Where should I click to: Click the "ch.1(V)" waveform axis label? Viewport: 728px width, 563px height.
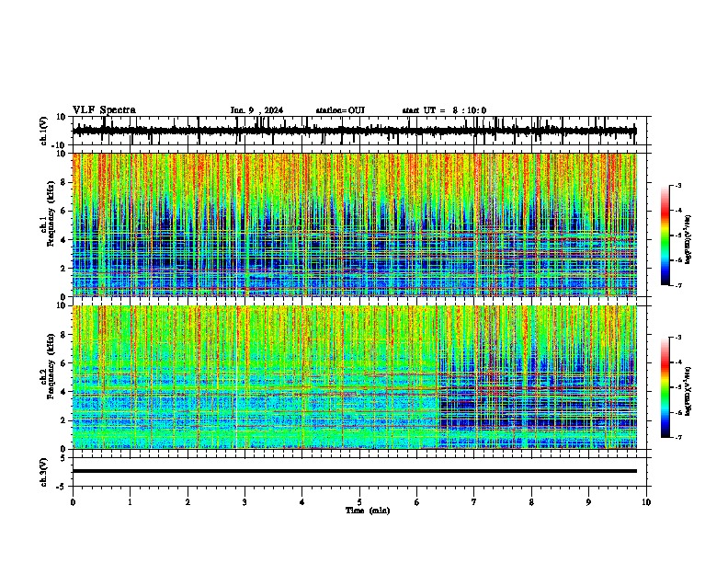click(x=43, y=131)
